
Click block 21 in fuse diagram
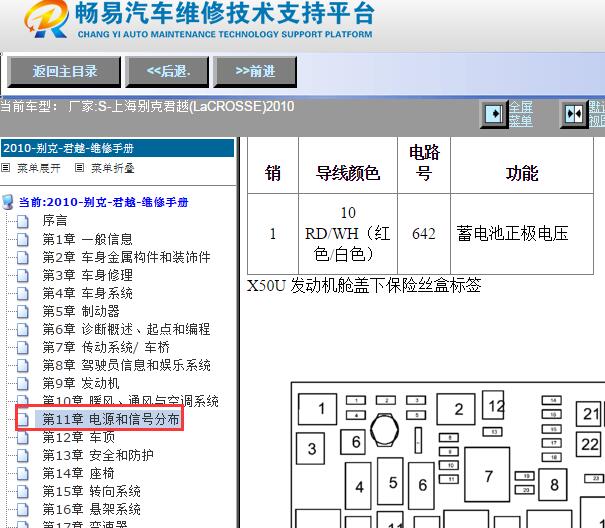590,413
